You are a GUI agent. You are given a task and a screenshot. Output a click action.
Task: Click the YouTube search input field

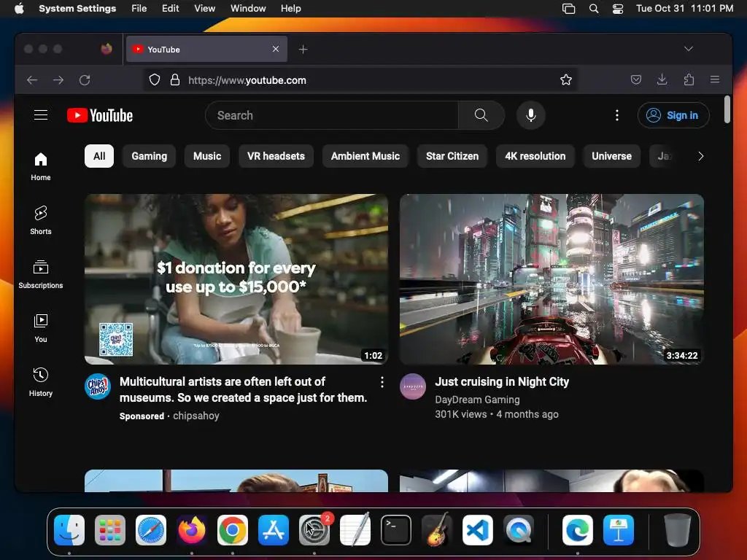332,115
